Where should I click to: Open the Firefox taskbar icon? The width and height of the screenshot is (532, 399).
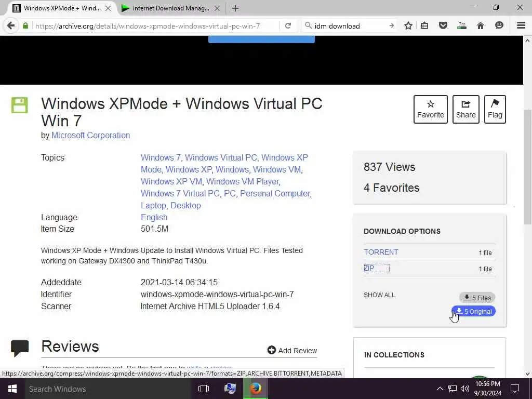256,389
